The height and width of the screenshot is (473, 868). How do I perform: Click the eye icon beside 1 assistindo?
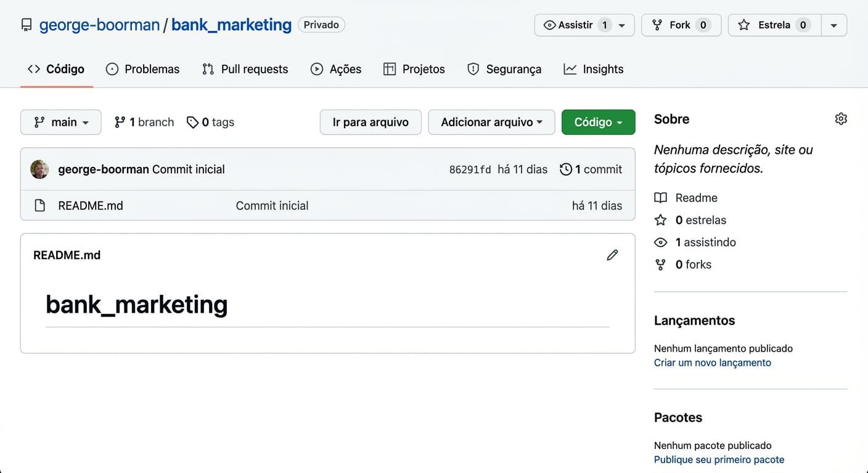click(x=660, y=242)
